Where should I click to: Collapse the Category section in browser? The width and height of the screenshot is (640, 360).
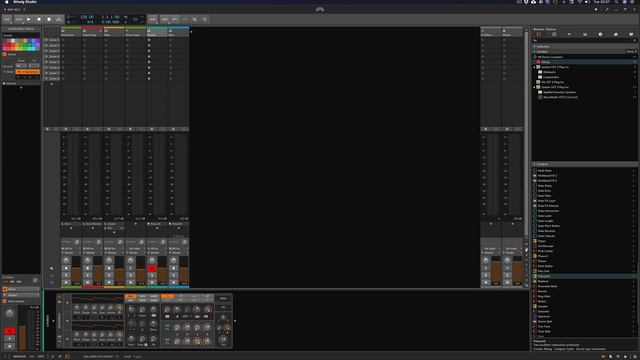(534, 164)
